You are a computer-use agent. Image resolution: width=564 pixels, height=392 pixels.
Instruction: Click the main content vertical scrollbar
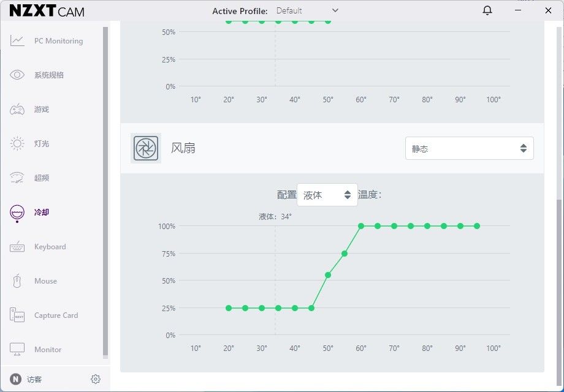tap(558, 276)
